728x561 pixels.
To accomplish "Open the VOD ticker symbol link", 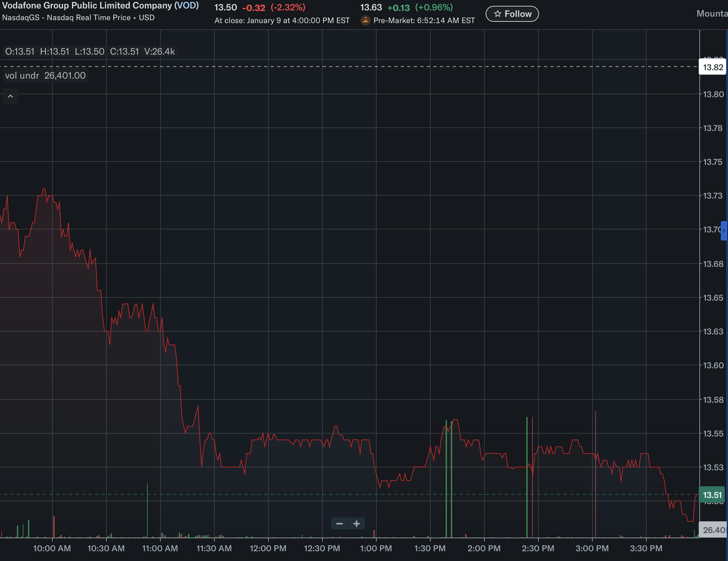I will click(x=186, y=6).
